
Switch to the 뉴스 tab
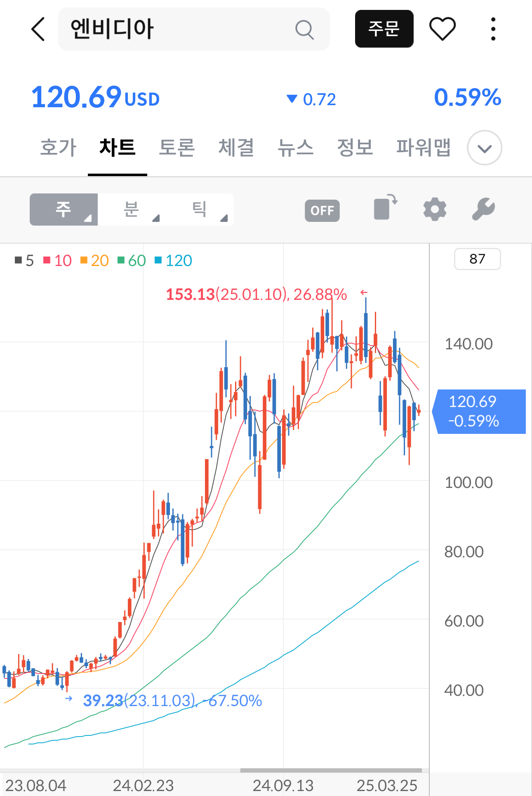pos(295,148)
